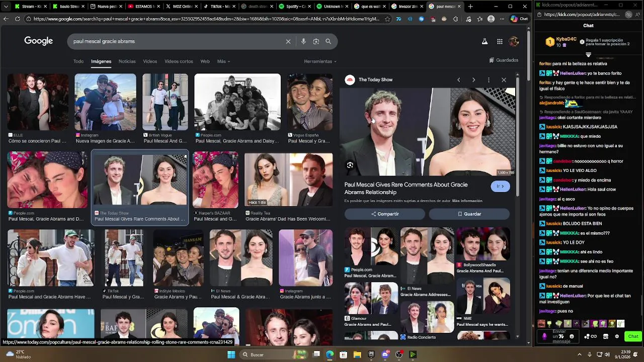Send the message with green Chat button

[x=633, y=336]
